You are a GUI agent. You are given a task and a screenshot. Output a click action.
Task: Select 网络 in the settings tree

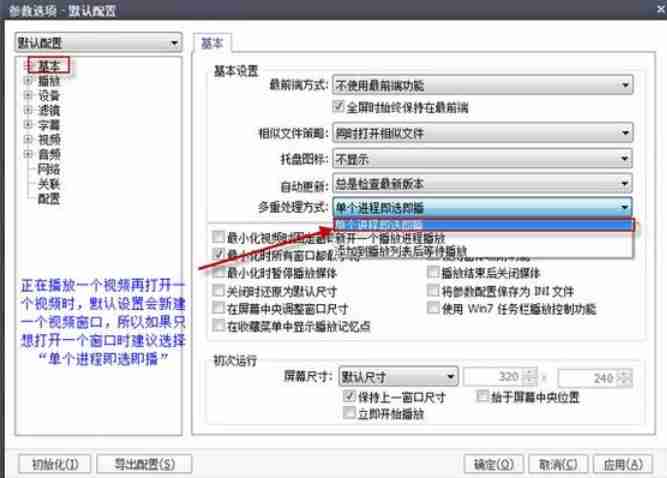coord(49,169)
